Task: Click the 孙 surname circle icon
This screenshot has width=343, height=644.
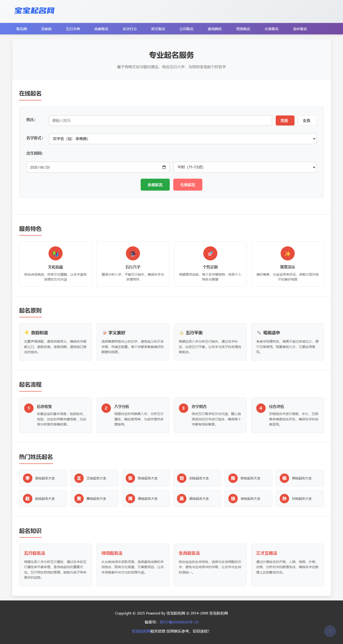Action: pos(284,499)
